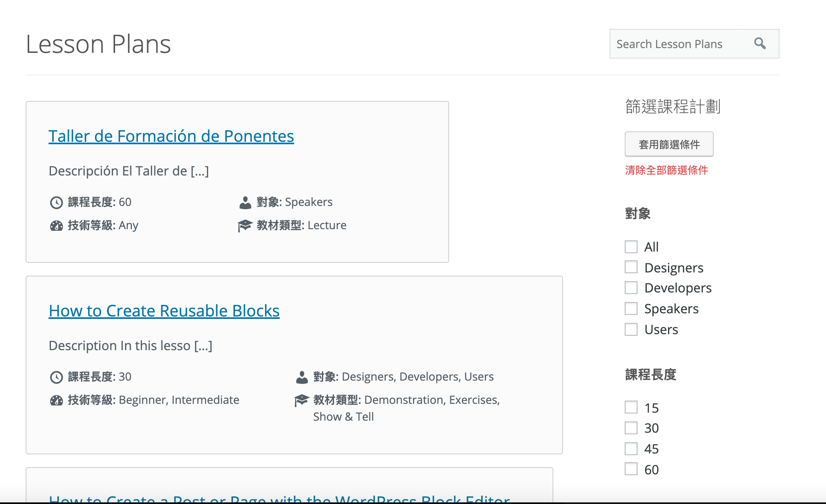The width and height of the screenshot is (826, 504).
Task: Click the graduation cap icon beside Lecture
Action: 245,226
